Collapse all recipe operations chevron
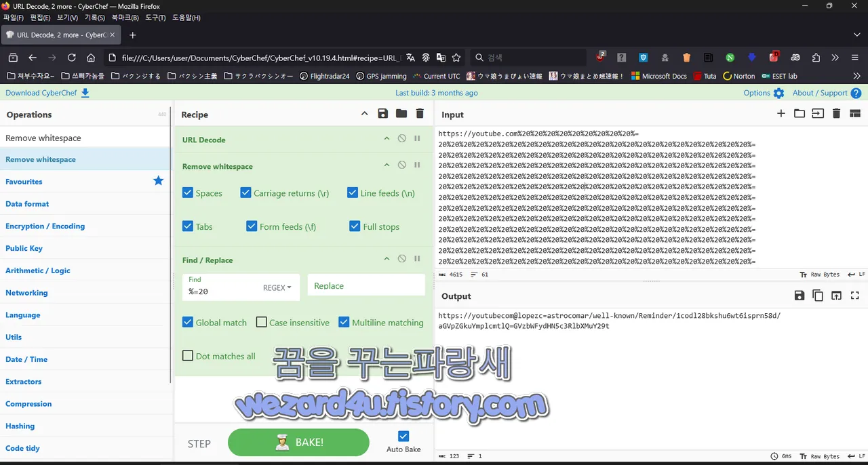Viewport: 868px width, 465px height. click(x=364, y=114)
